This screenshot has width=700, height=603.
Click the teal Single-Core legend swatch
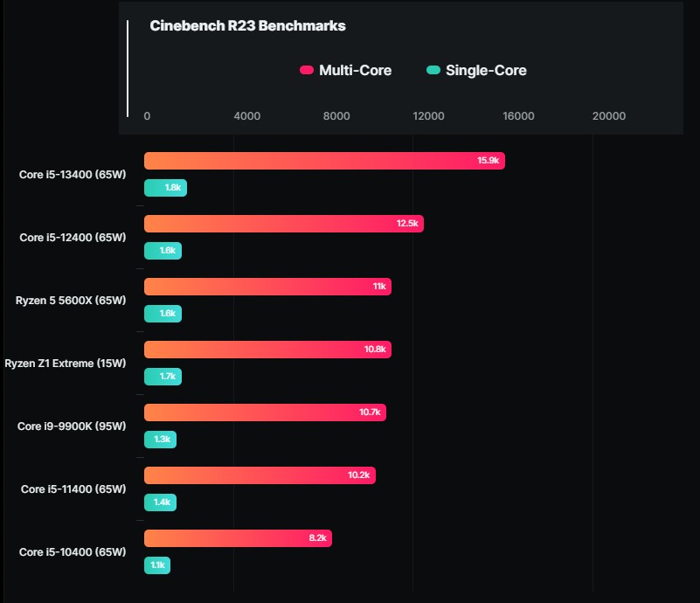(x=433, y=71)
